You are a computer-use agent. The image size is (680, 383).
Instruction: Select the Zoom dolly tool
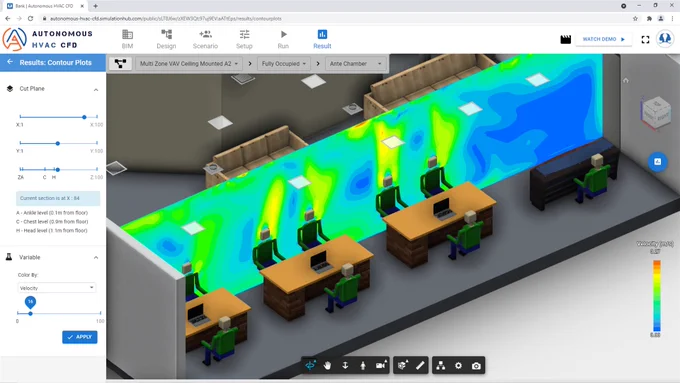(x=345, y=366)
